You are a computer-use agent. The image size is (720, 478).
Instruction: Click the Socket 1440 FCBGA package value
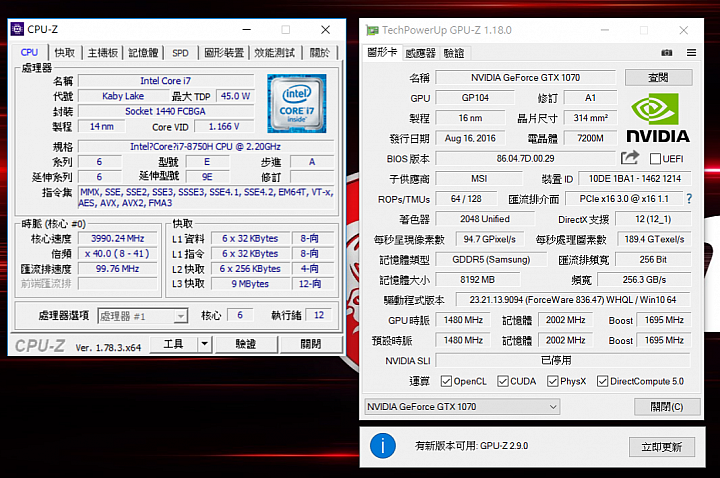165,111
